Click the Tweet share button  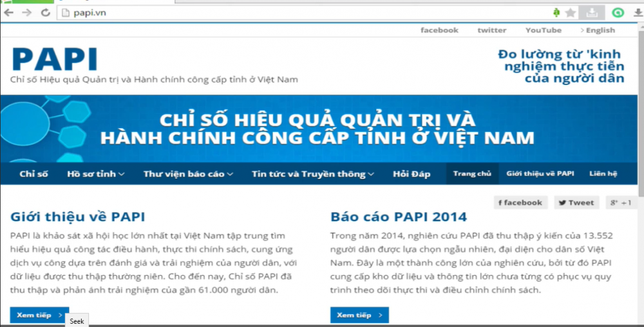(576, 202)
